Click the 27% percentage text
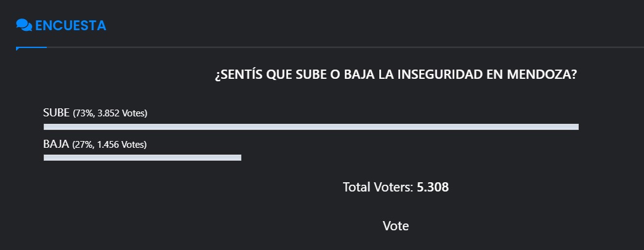Image resolution: width=644 pixels, height=250 pixels. click(x=83, y=145)
